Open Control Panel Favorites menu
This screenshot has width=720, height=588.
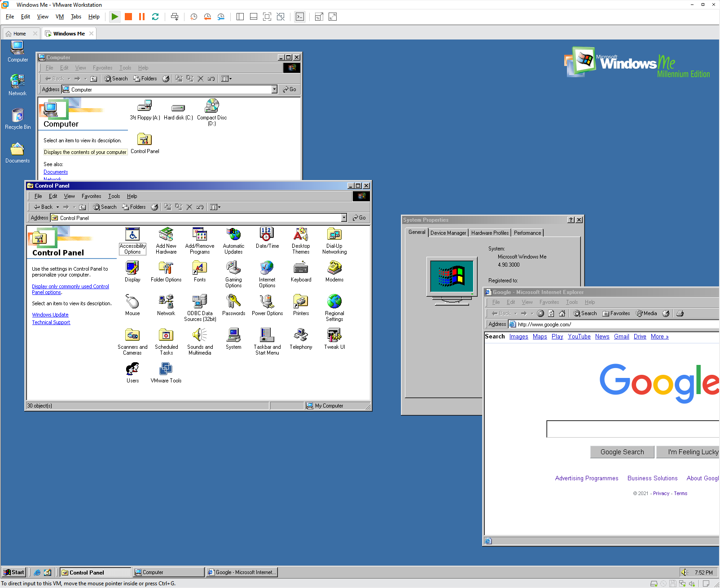coord(91,196)
